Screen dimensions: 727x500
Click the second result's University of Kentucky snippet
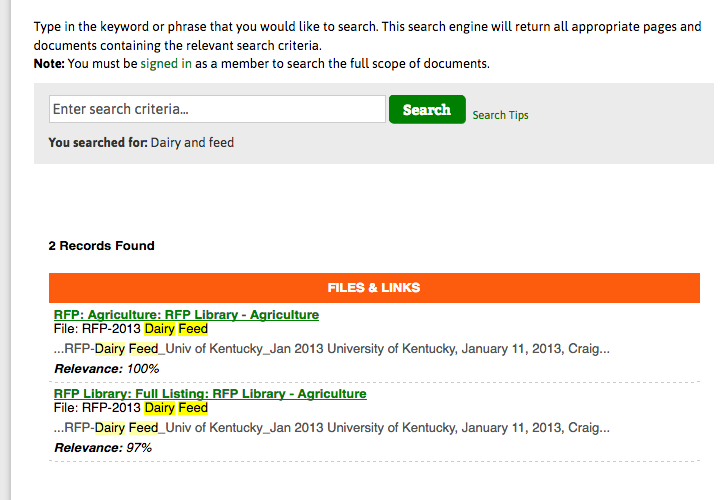(x=380, y=428)
